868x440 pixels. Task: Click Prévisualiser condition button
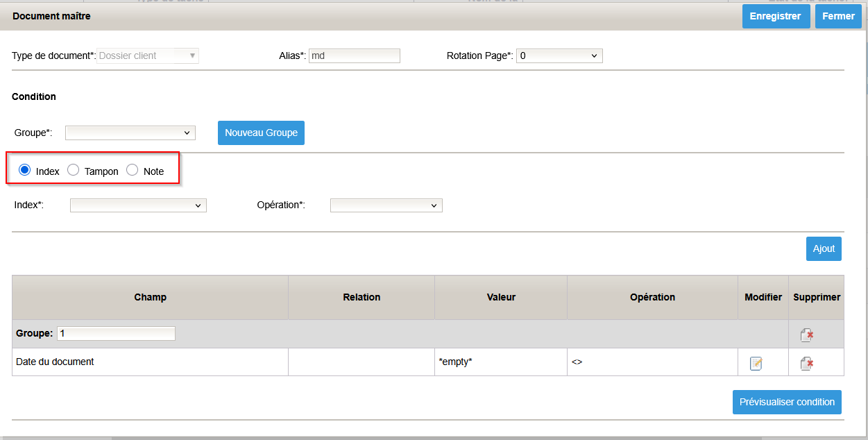(x=787, y=402)
